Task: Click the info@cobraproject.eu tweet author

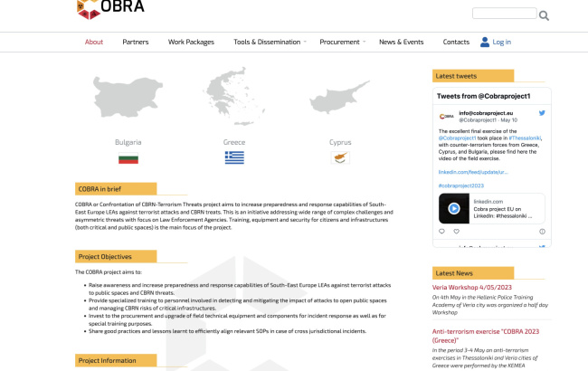Action: coord(486,113)
